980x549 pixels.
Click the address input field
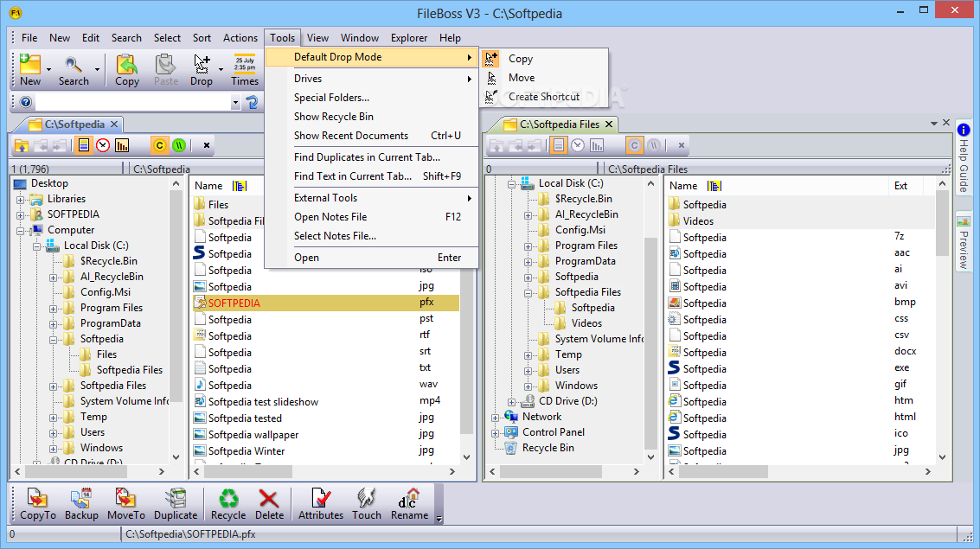coord(132,102)
